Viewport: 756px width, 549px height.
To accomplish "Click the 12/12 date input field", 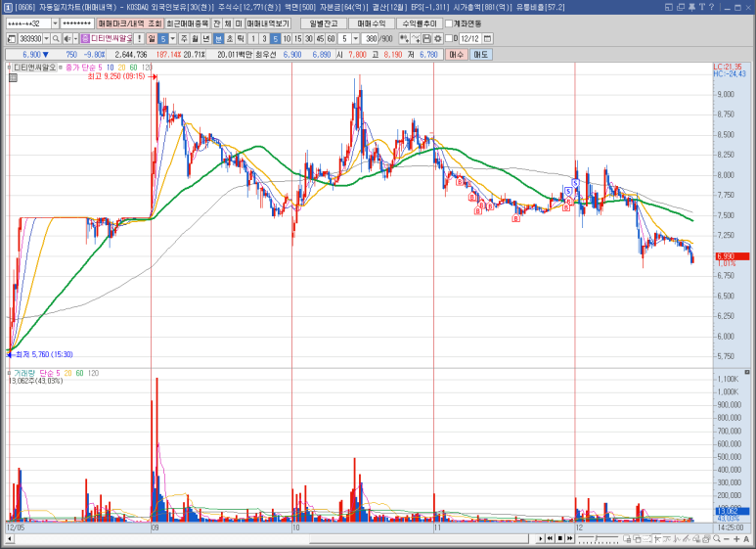I will tap(469, 38).
